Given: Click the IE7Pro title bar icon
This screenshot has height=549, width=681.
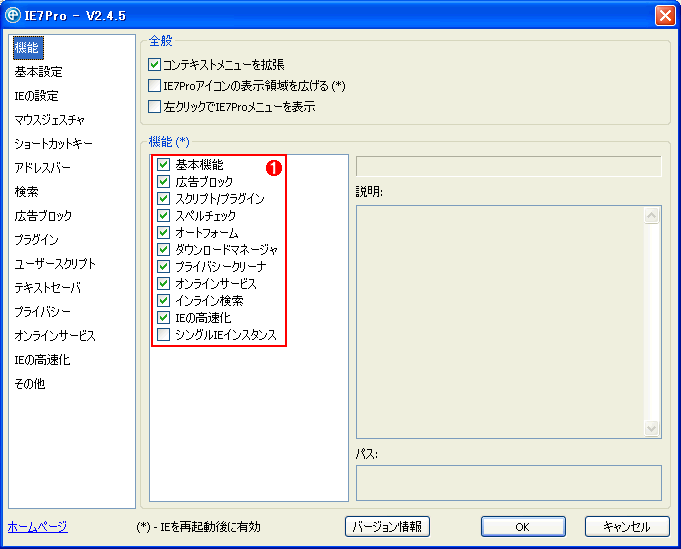Looking at the screenshot, I should click(x=13, y=15).
